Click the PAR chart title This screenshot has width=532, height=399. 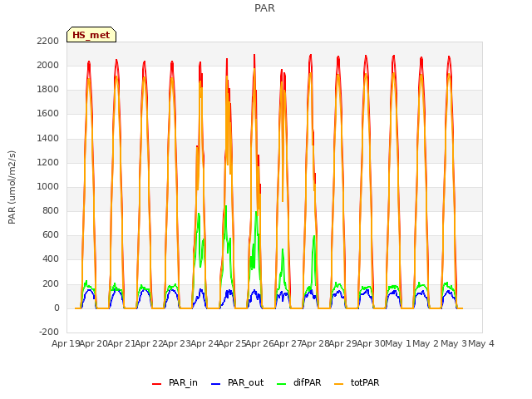click(x=264, y=7)
